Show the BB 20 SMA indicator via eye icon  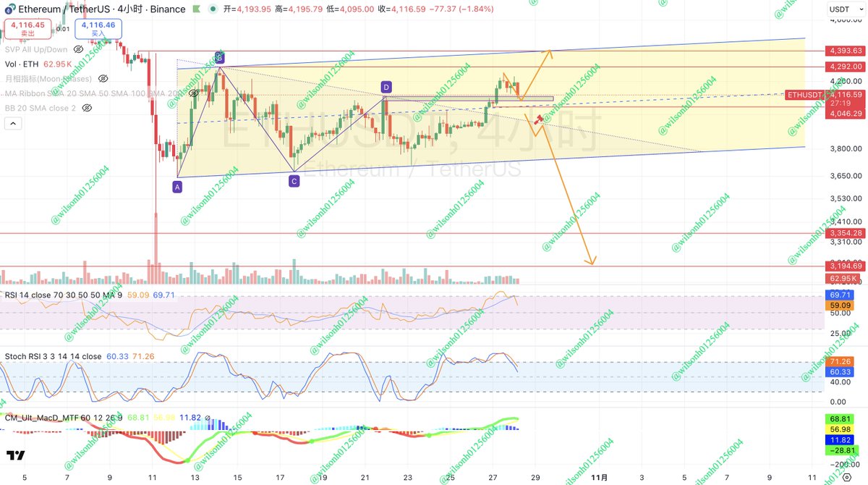(87, 108)
